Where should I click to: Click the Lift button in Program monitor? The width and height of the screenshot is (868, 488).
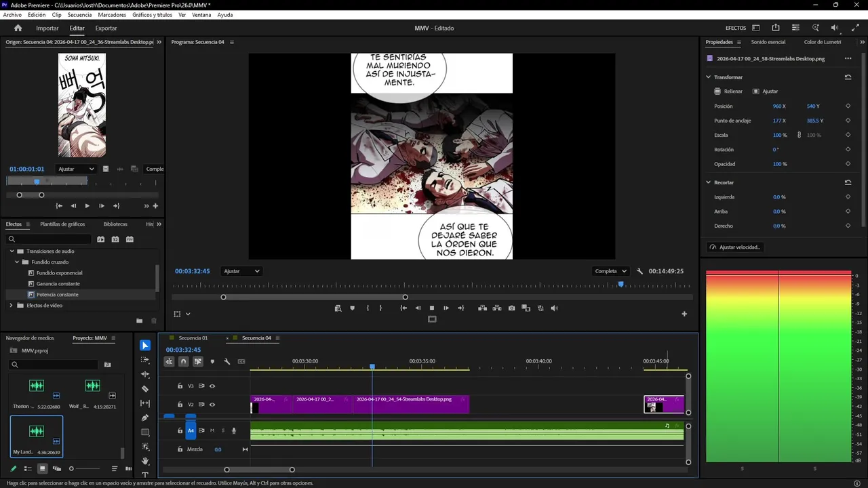click(x=482, y=308)
